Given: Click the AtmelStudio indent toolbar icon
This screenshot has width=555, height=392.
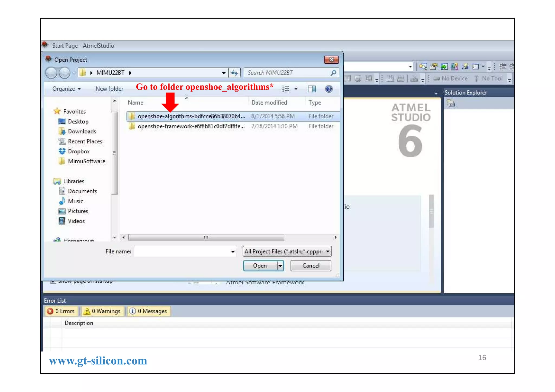Looking at the screenshot, I should pos(503,67).
